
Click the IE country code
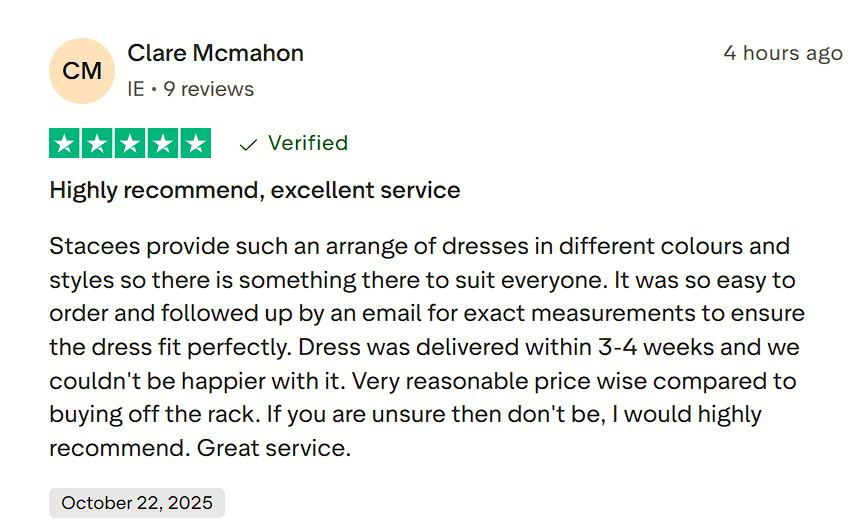tap(136, 89)
